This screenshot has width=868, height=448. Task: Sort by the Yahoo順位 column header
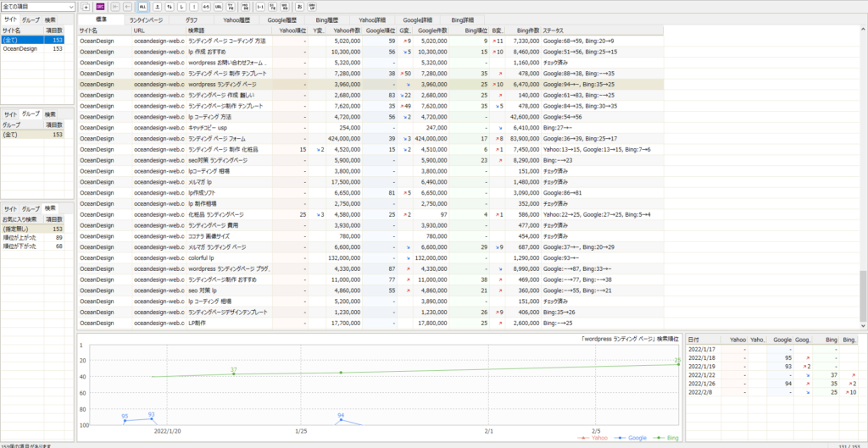(290, 30)
